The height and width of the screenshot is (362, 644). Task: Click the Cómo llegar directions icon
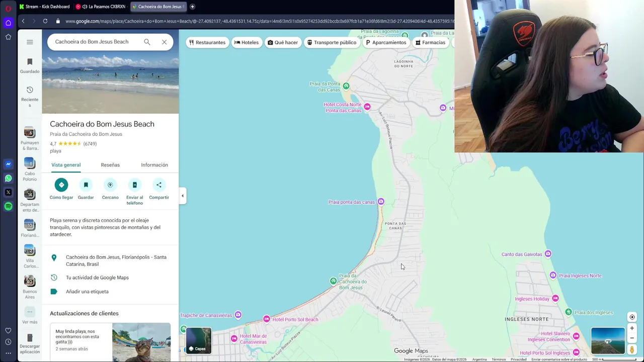[x=61, y=185]
